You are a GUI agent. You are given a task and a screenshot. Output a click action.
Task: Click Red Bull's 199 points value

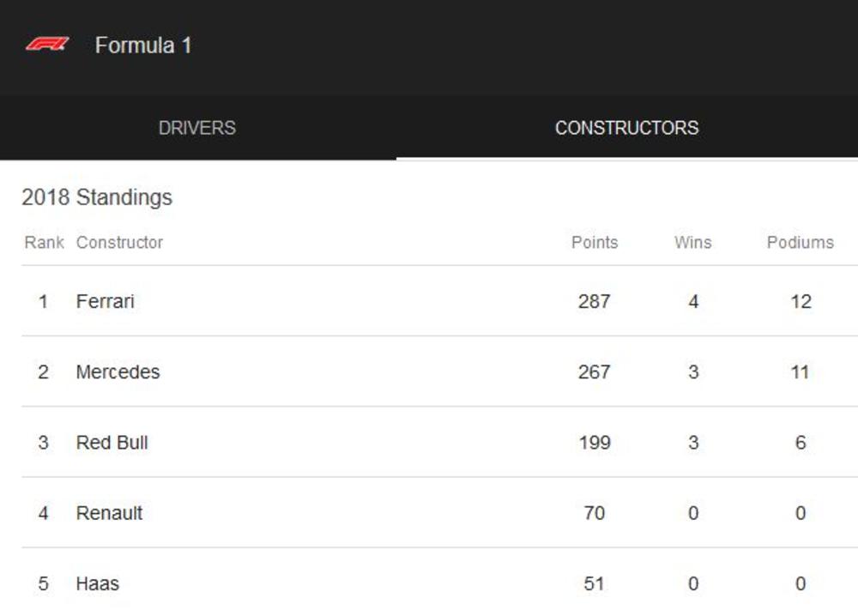594,443
